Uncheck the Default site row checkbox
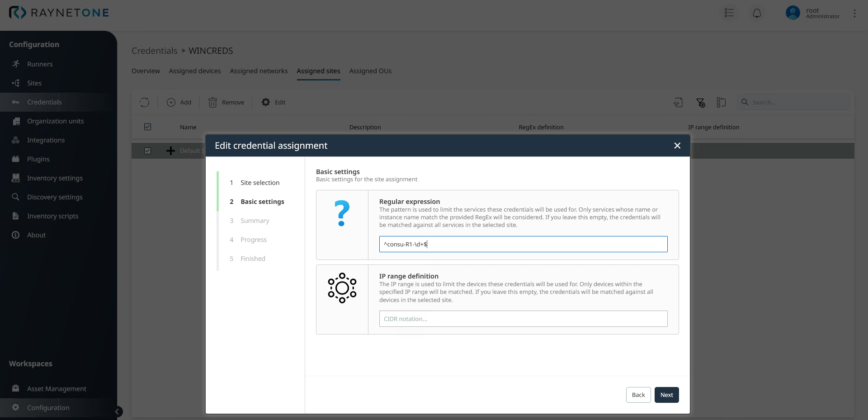 pyautogui.click(x=147, y=151)
